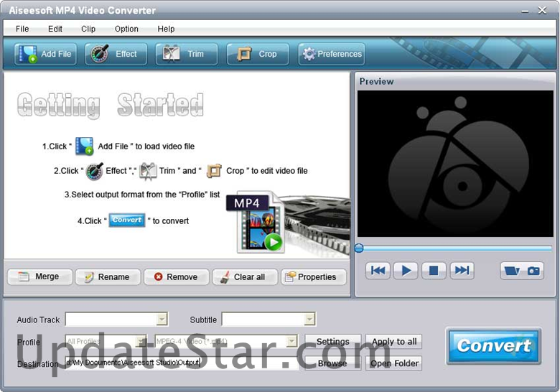Skip to next with the forward control
This screenshot has width=560, height=392.
(x=462, y=271)
